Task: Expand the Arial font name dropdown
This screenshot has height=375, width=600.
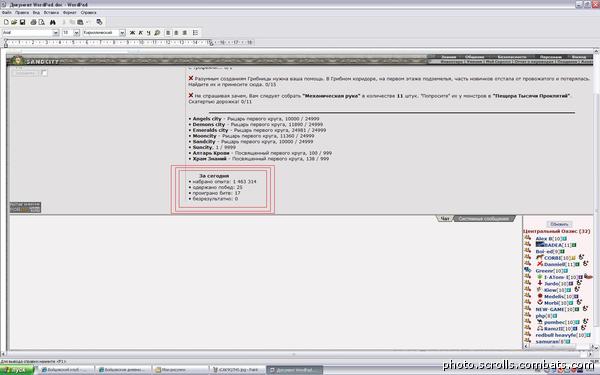Action: 56,33
